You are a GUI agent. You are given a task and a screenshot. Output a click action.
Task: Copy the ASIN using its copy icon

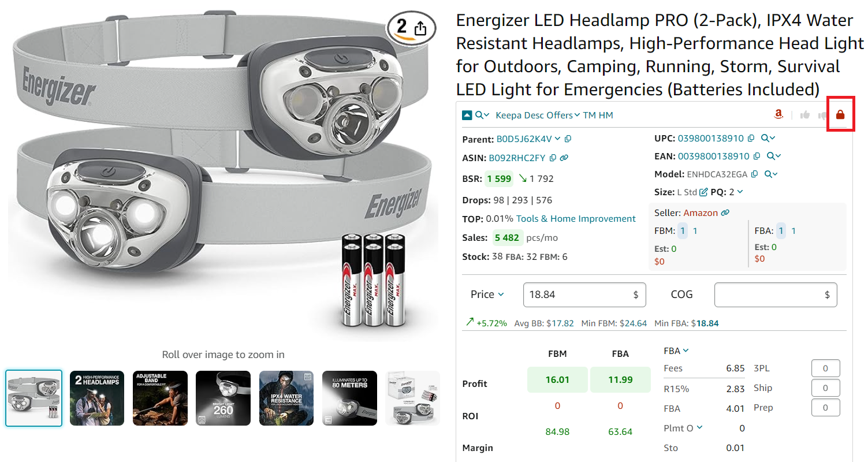tap(553, 158)
